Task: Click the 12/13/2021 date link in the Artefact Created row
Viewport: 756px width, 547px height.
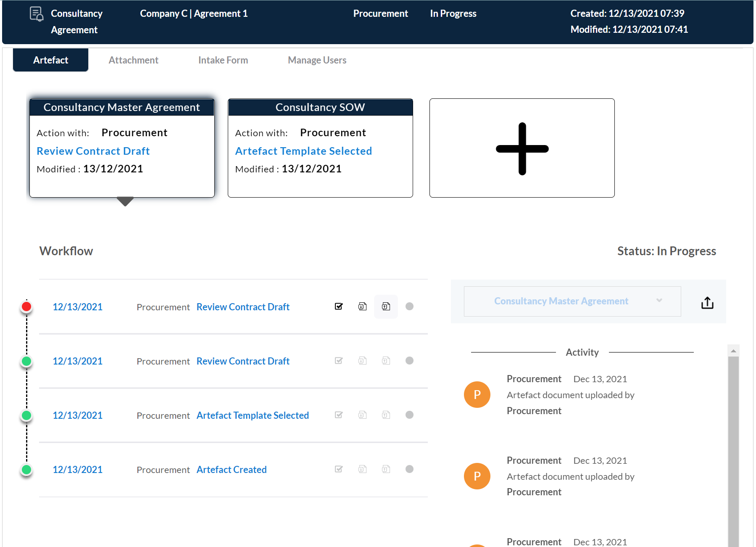Action: tap(77, 469)
